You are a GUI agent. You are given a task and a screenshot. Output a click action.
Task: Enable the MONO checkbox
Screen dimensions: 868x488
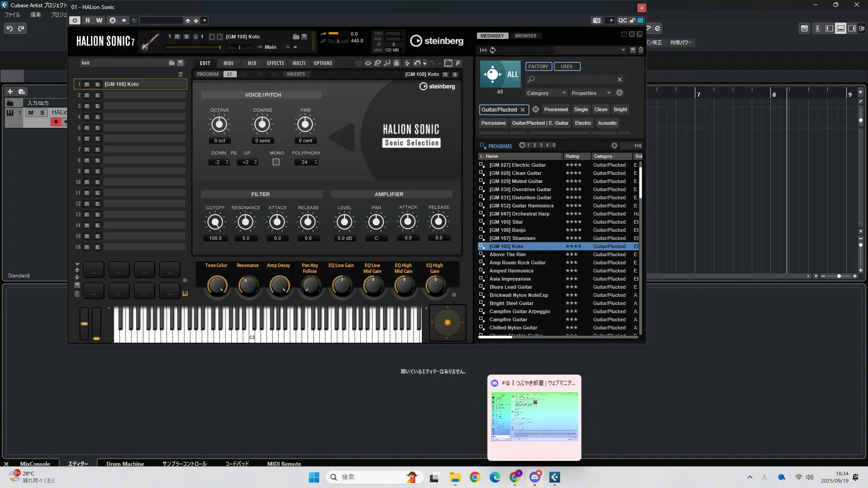pyautogui.click(x=276, y=162)
